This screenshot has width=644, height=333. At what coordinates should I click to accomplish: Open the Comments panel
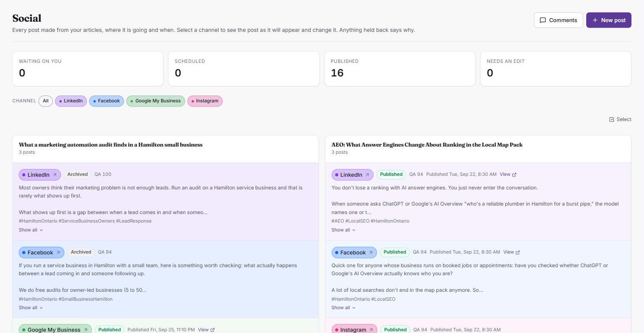[558, 20]
